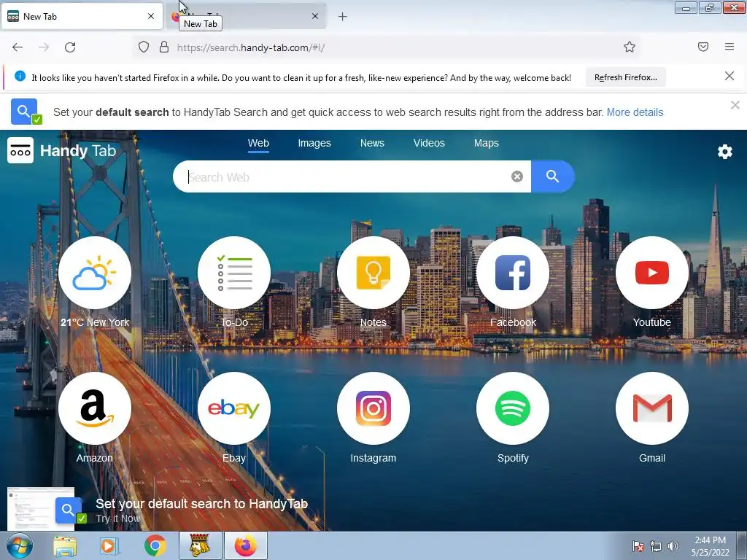Dismiss the Firefox refresh notification bar
The height and width of the screenshot is (560, 747).
tap(729, 76)
